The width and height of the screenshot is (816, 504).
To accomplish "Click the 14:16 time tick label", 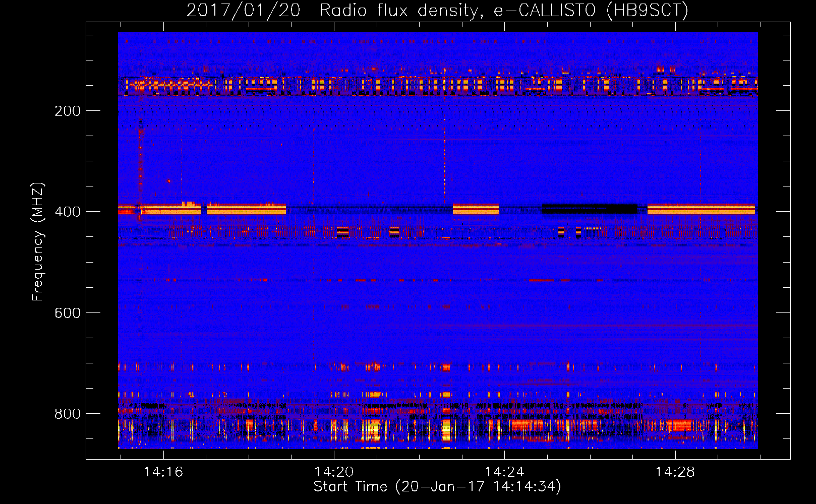I will pos(163,472).
